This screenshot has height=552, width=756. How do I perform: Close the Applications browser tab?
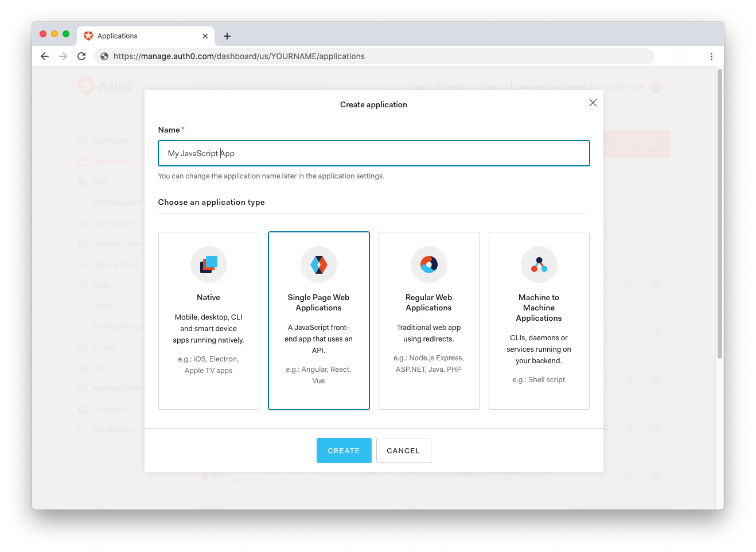point(205,36)
